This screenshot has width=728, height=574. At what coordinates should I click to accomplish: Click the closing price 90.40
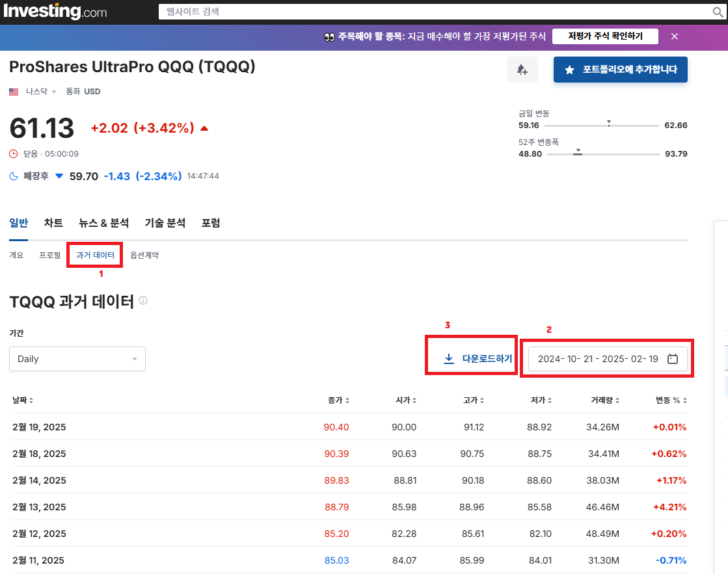tap(336, 427)
